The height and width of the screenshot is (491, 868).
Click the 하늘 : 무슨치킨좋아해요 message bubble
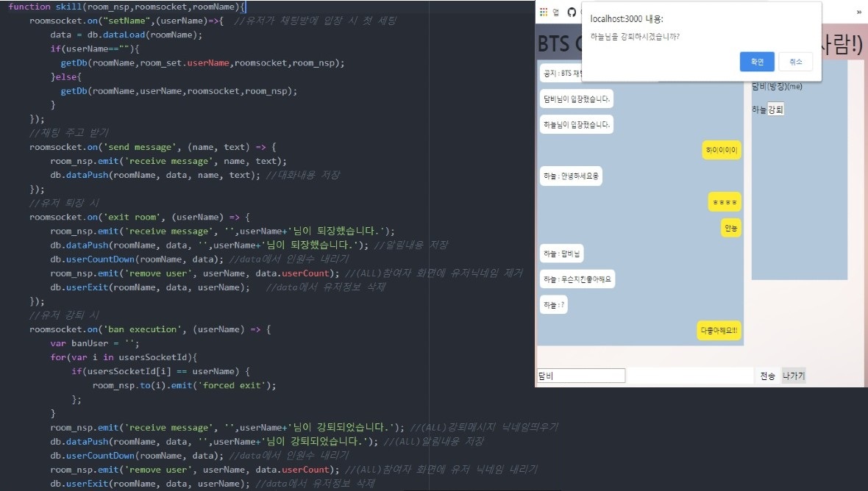pyautogui.click(x=577, y=279)
